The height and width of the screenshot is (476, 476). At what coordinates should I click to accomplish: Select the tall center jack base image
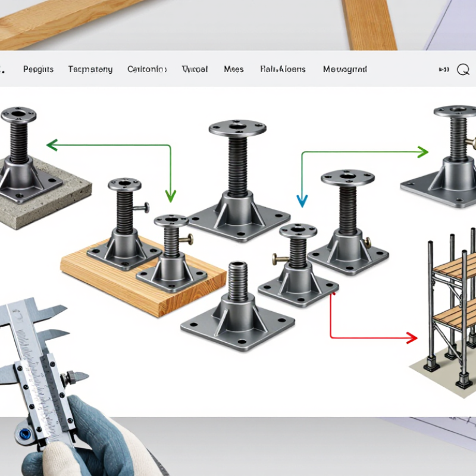239,181
